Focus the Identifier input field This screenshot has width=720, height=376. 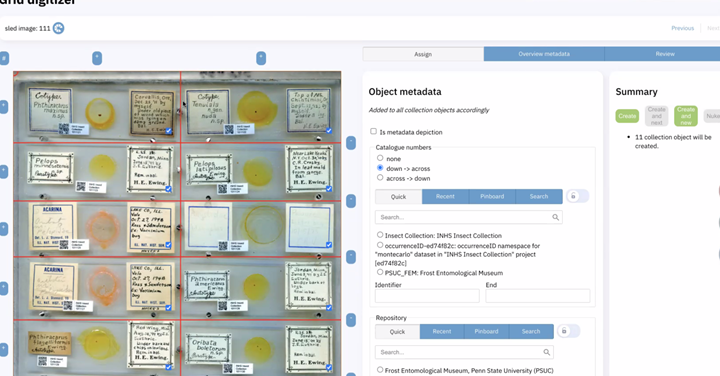point(427,296)
